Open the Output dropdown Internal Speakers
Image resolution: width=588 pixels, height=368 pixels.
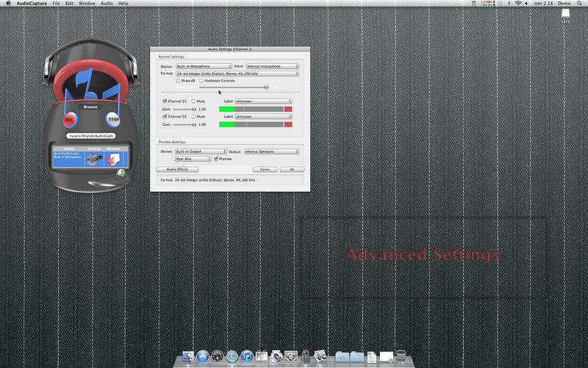[271, 152]
